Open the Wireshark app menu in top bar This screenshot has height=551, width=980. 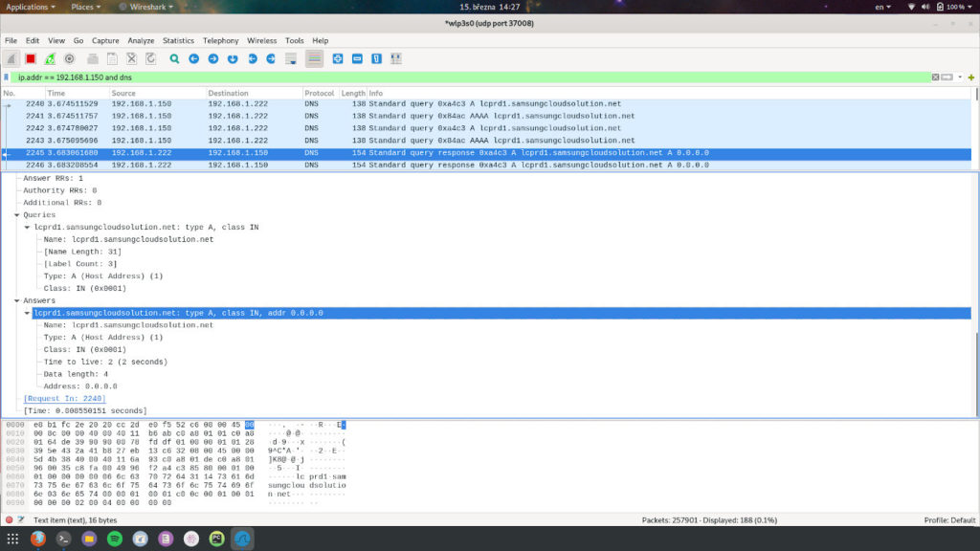pyautogui.click(x=146, y=7)
